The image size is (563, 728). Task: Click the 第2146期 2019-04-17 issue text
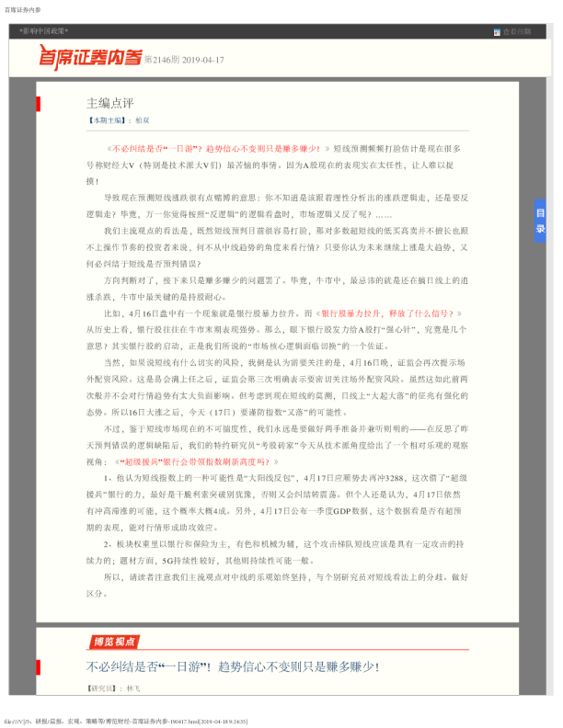[184, 60]
